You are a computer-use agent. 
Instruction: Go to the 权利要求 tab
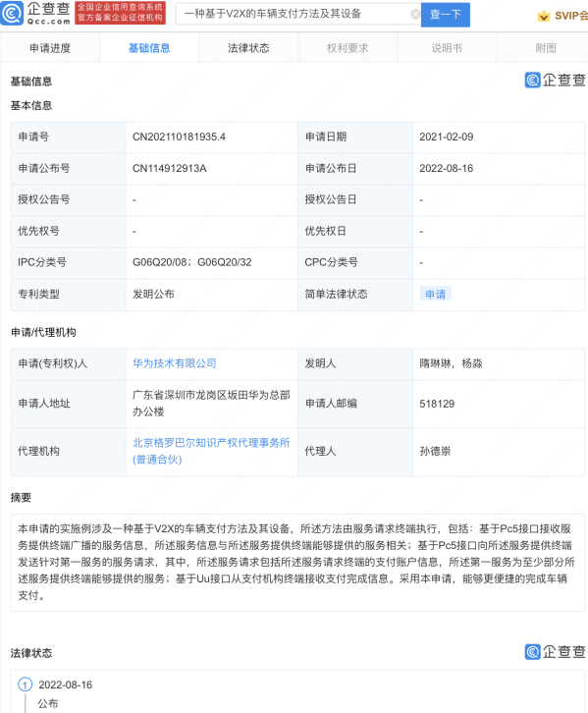pyautogui.click(x=347, y=48)
